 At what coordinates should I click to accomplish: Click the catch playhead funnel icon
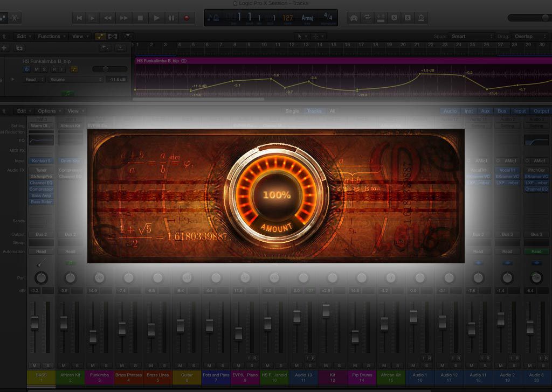coord(127,36)
